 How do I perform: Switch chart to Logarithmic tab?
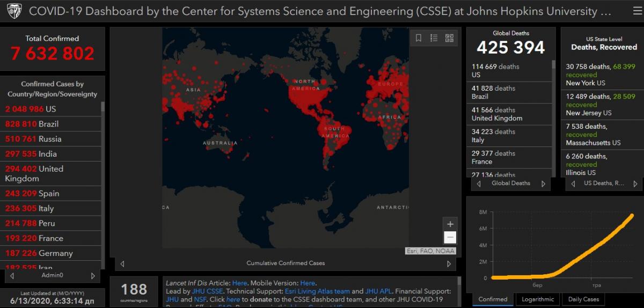coord(538,299)
